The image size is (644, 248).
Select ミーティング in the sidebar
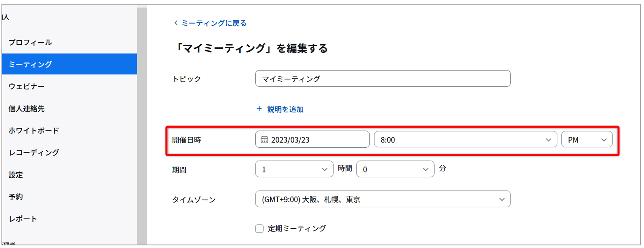pos(69,64)
